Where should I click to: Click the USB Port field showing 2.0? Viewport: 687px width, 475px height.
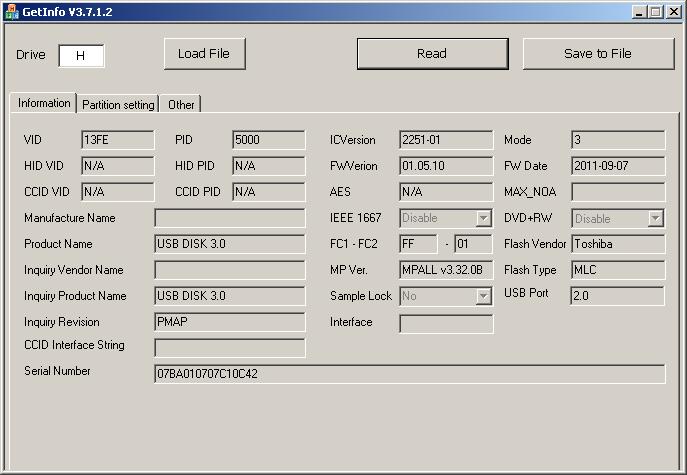[618, 296]
